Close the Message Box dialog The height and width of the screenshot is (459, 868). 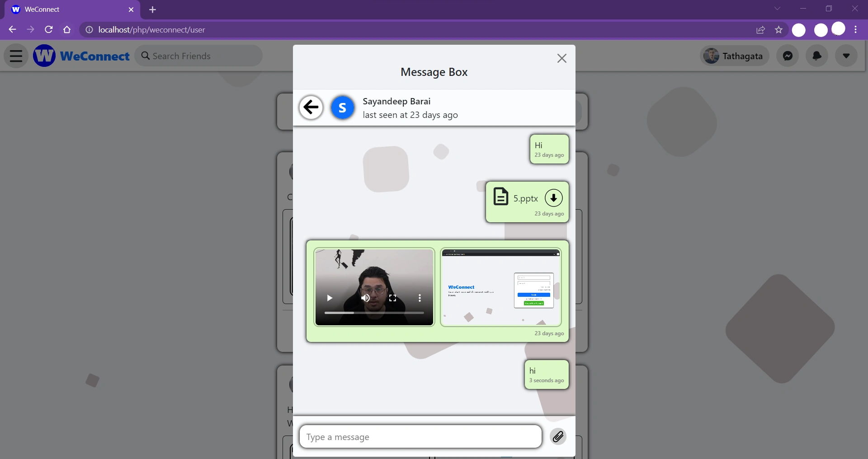pyautogui.click(x=561, y=58)
